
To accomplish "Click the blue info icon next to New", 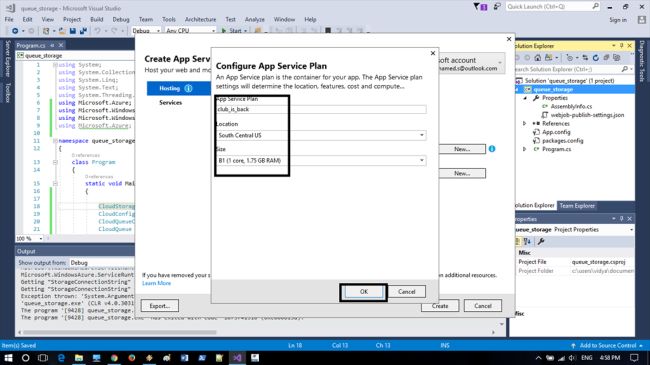I will pyautogui.click(x=492, y=148).
